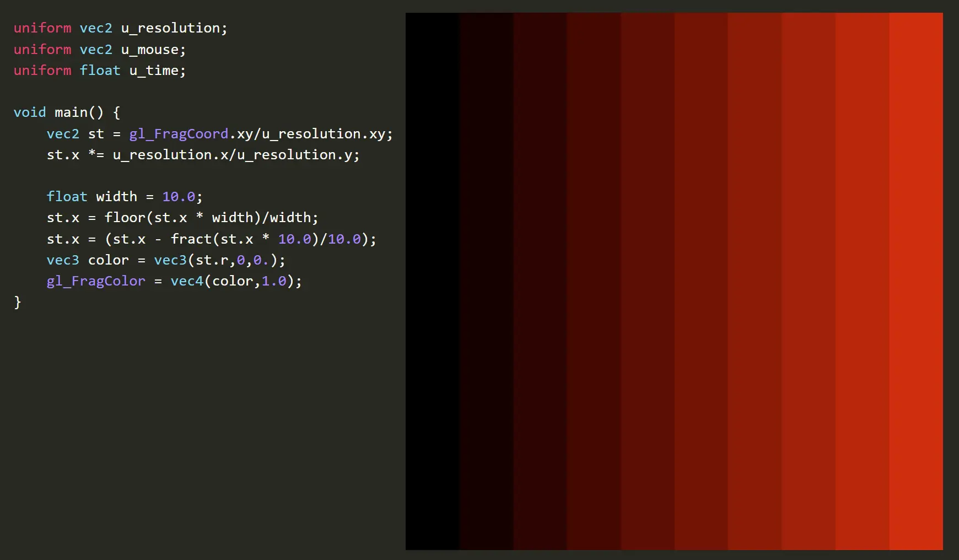Screen dimensions: 959x560
Task: Click the float keyword before u_time
Action: click(x=100, y=71)
